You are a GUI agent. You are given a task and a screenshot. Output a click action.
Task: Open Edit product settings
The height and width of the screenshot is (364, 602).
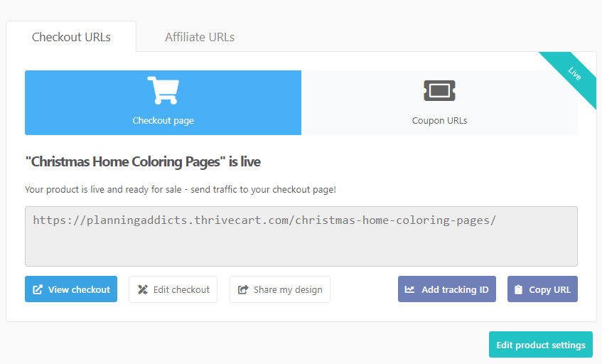pos(541,344)
